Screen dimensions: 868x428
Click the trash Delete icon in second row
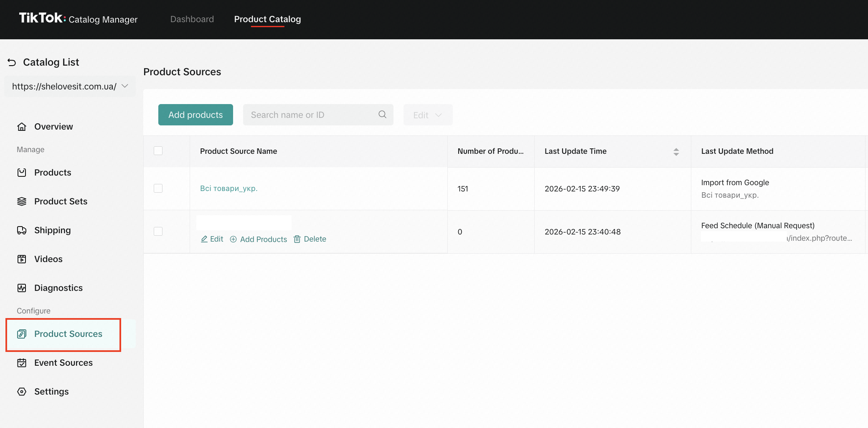point(297,239)
